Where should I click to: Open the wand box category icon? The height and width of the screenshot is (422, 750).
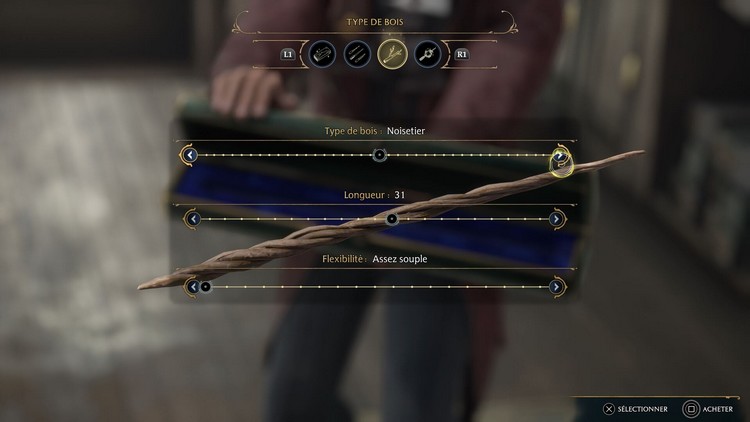click(322, 54)
